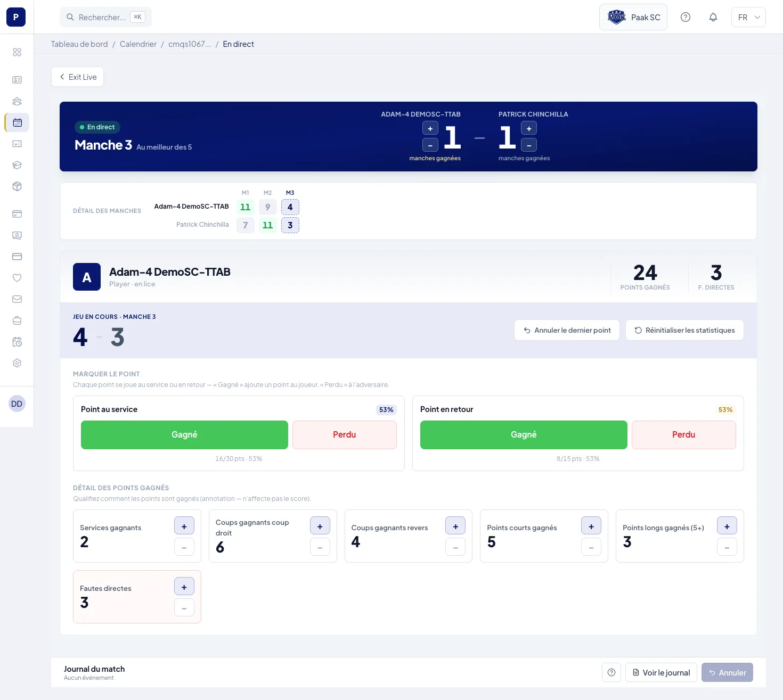The width and height of the screenshot is (783, 700).
Task: Decrease Fautes directes count
Action: (x=184, y=608)
